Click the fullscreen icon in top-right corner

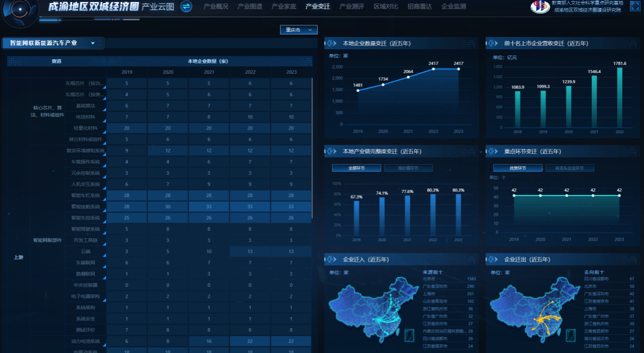click(635, 6)
